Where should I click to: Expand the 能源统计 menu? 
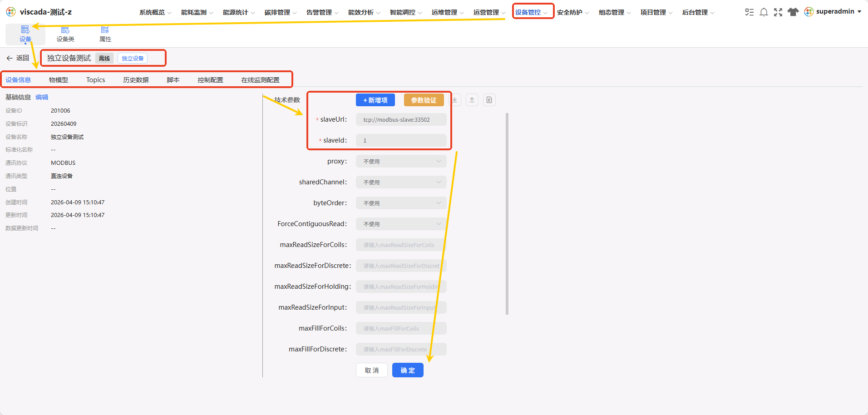239,12
